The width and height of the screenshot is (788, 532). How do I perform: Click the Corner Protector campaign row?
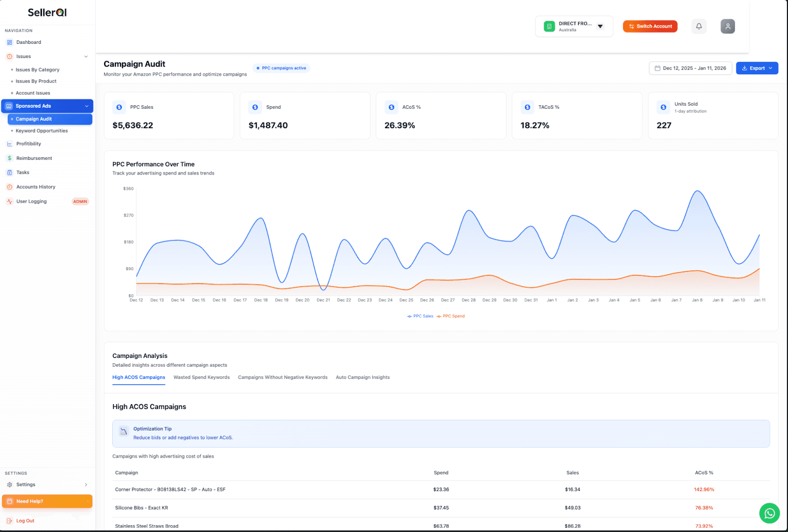coord(441,490)
